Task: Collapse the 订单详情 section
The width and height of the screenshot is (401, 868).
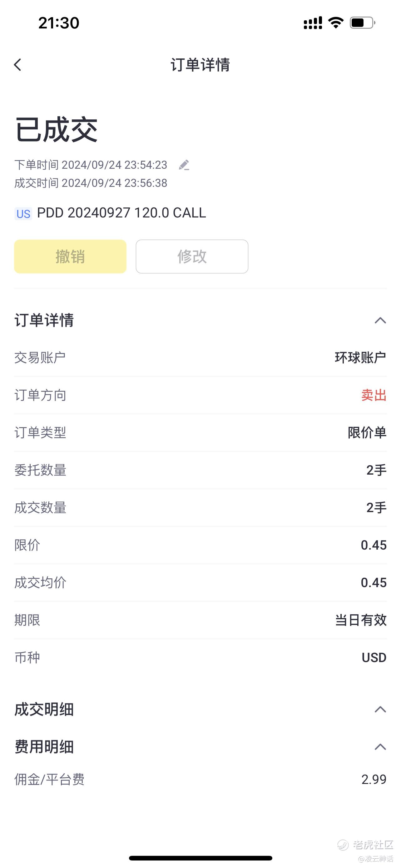Action: 380,321
